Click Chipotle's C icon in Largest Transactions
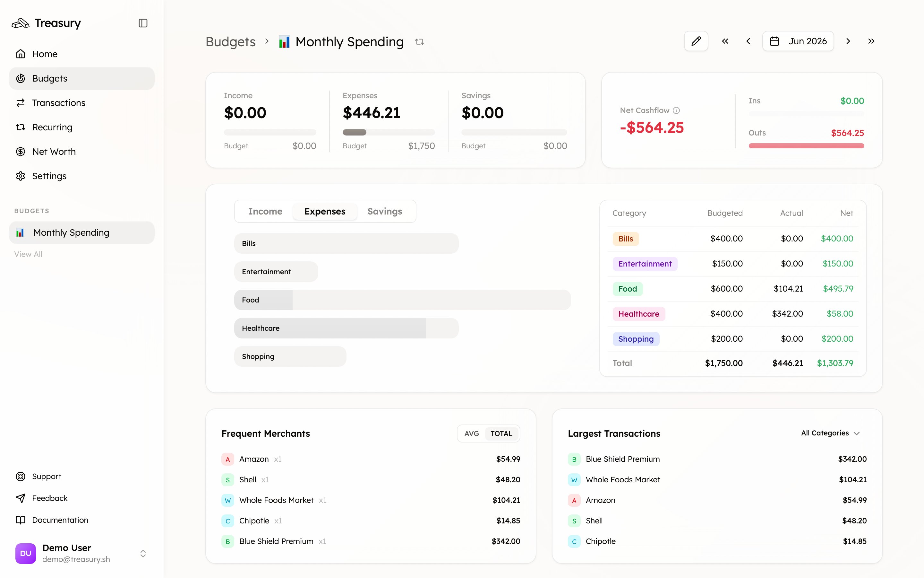 pyautogui.click(x=574, y=541)
